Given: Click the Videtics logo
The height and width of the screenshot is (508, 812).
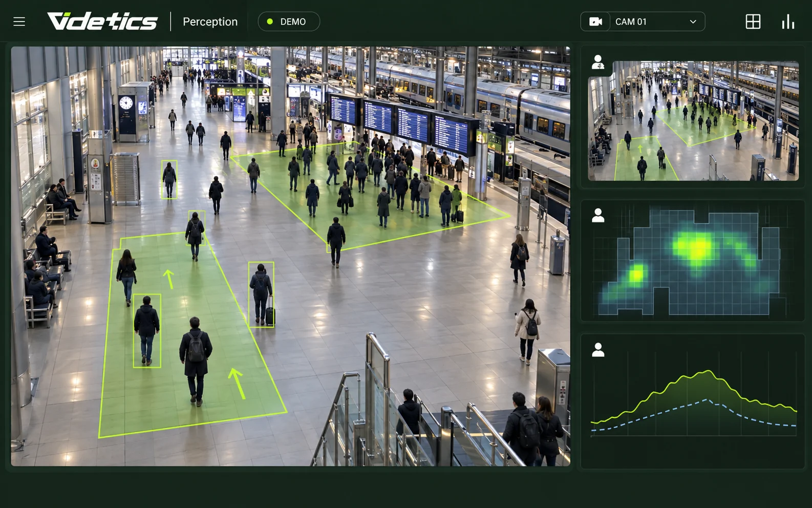Looking at the screenshot, I should point(102,22).
